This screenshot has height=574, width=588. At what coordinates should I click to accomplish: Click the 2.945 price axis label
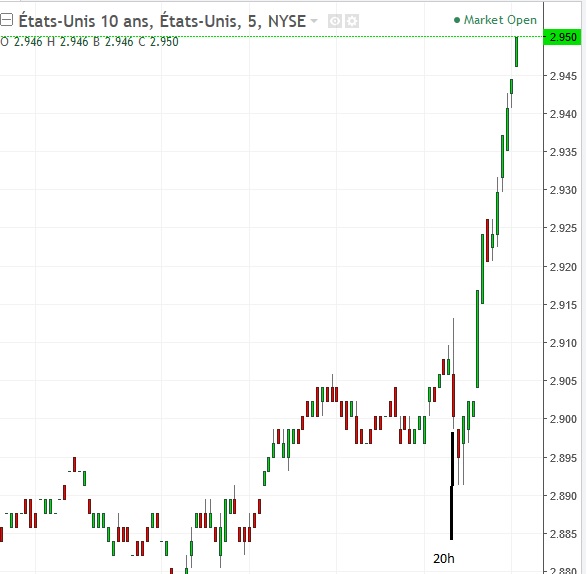(563, 76)
